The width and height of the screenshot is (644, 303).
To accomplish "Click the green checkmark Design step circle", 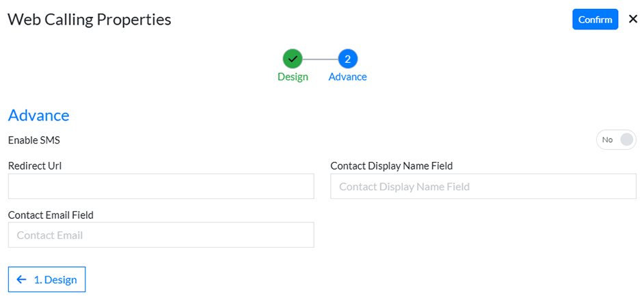I will pos(293,59).
